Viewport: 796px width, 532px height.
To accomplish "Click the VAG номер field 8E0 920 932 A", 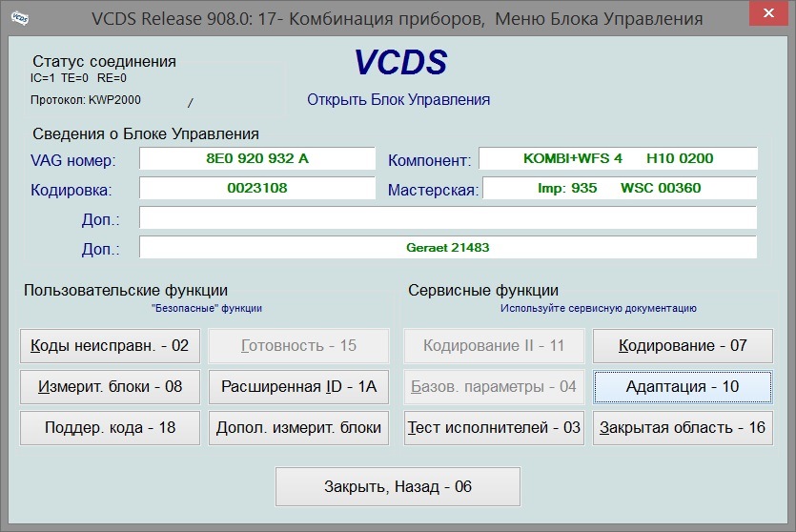I will click(257, 158).
